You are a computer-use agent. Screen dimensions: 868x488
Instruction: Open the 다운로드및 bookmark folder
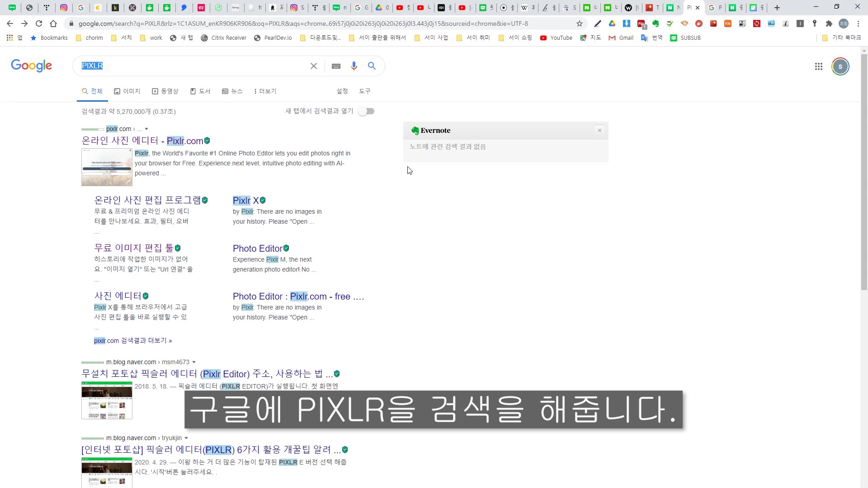click(x=321, y=38)
